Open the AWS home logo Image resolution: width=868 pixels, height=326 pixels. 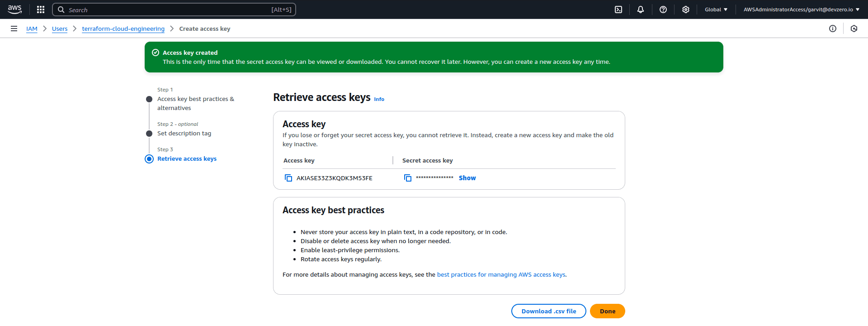(x=14, y=10)
